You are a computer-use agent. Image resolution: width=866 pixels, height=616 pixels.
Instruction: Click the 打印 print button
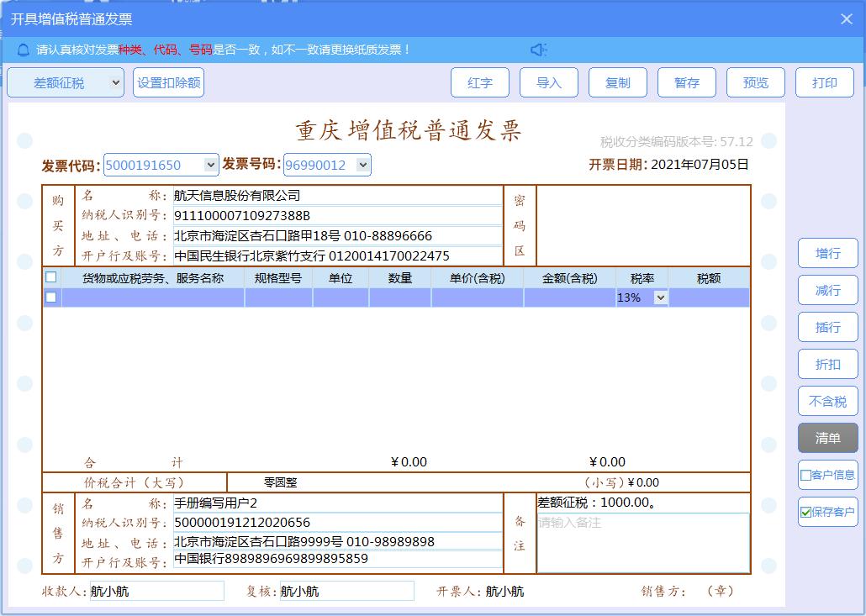[x=825, y=82]
